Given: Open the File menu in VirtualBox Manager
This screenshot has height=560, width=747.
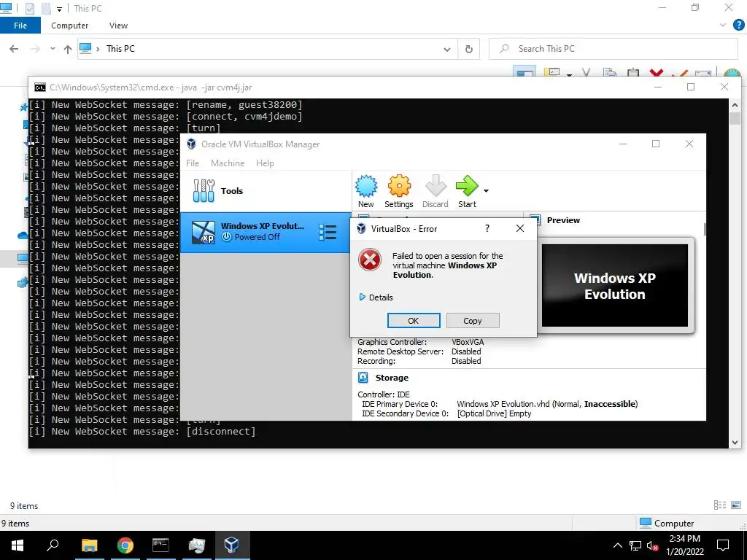Looking at the screenshot, I should (x=193, y=163).
